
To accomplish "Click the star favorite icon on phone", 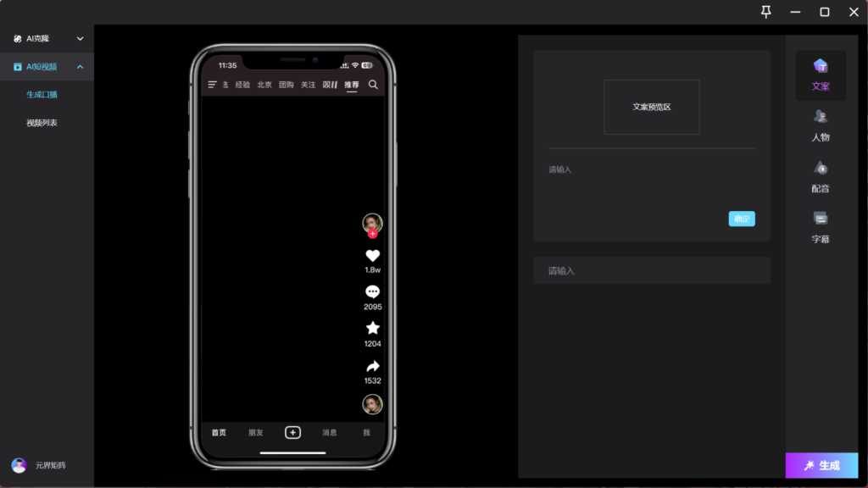I will point(372,329).
